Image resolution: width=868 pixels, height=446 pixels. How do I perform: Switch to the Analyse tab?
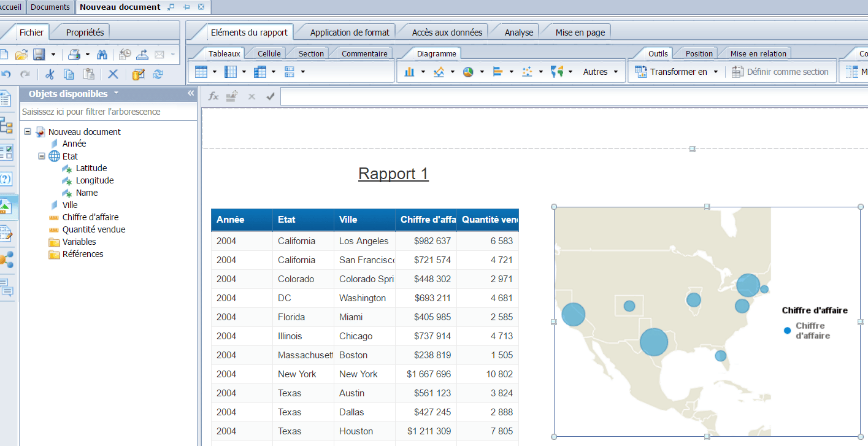click(518, 33)
